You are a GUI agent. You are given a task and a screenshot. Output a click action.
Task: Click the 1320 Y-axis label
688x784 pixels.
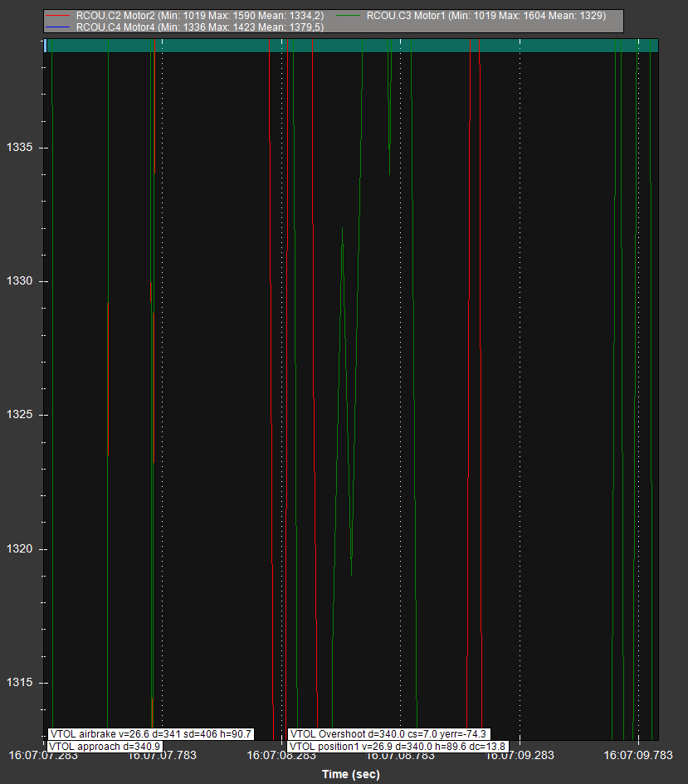tap(19, 549)
